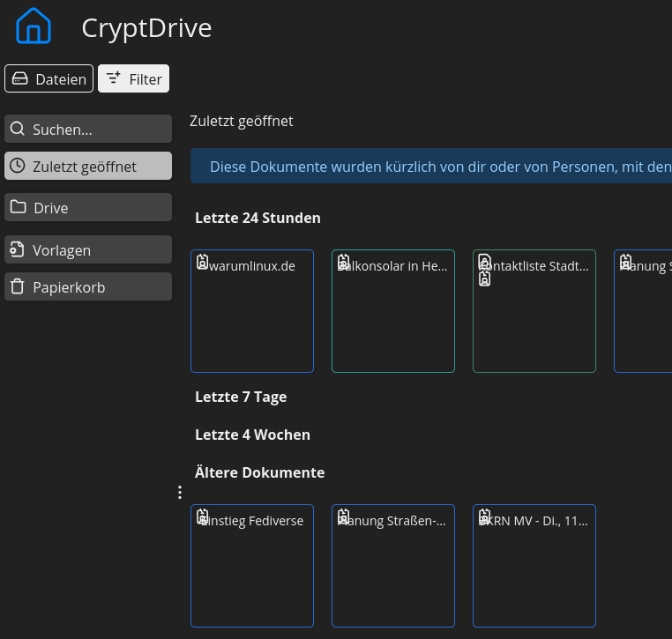Screen dimensions: 672x639
Task: Open the warumlinux.de document
Action: [x=252, y=311]
